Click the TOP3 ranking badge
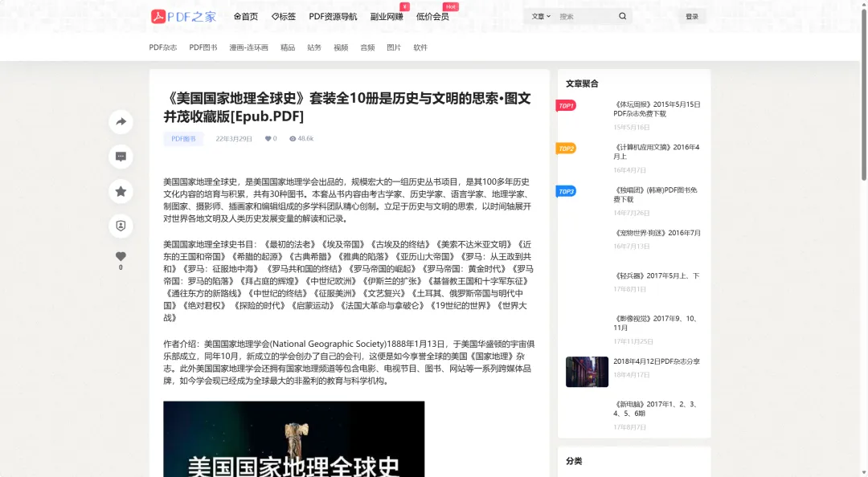868x477 pixels. 566,191
